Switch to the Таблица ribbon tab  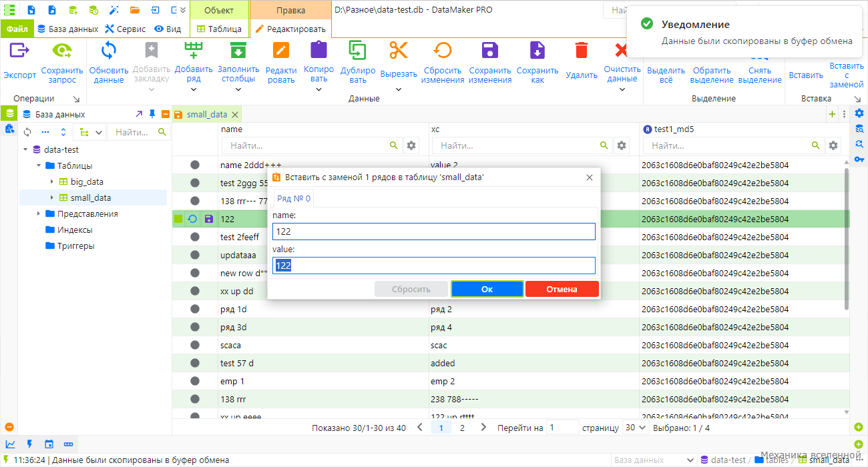coord(219,29)
